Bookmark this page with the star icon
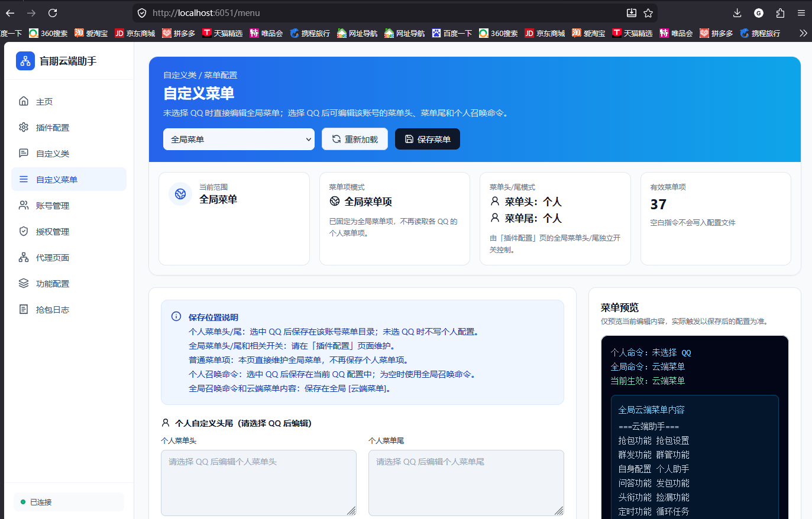Viewport: 812px width, 519px height. [648, 13]
